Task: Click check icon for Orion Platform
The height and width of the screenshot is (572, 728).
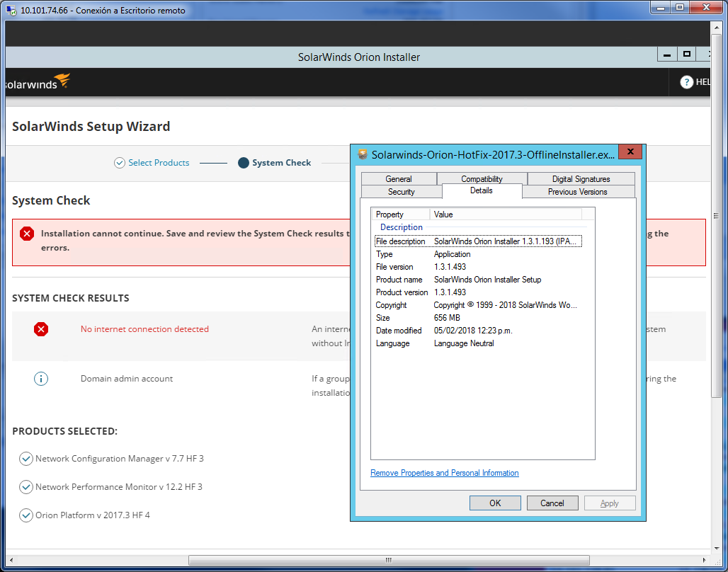Action: 25,515
